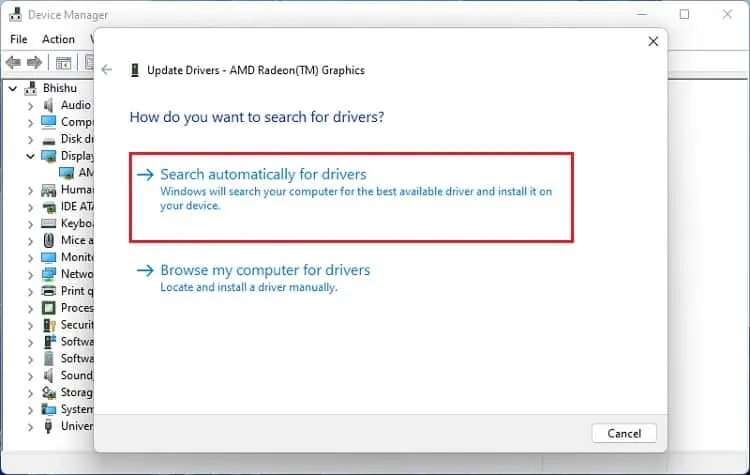Select the Processors chip icon

48,308
